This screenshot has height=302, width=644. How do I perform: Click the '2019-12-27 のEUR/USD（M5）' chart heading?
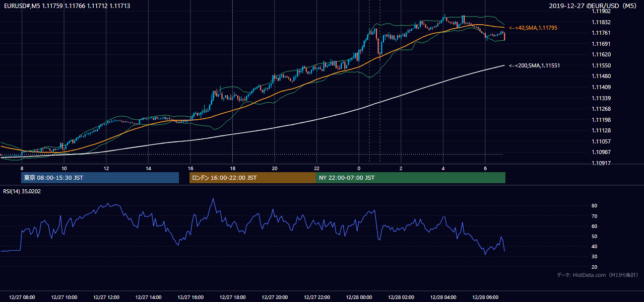[594, 6]
